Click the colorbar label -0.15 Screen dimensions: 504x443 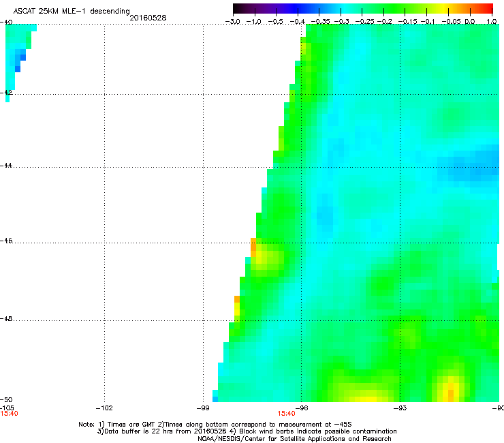pos(407,22)
